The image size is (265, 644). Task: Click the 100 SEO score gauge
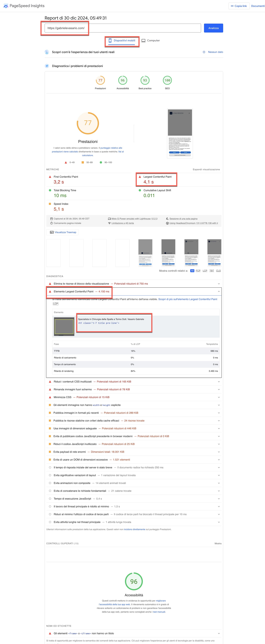[167, 81]
